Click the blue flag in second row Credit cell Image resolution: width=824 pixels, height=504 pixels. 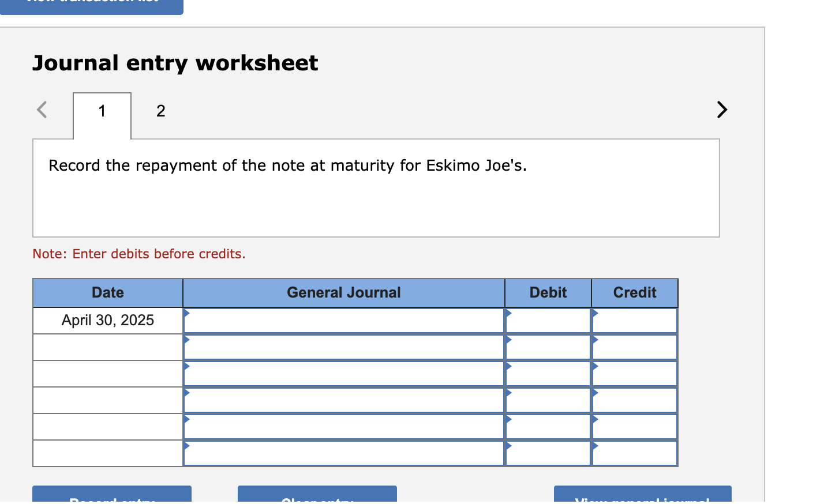(595, 340)
